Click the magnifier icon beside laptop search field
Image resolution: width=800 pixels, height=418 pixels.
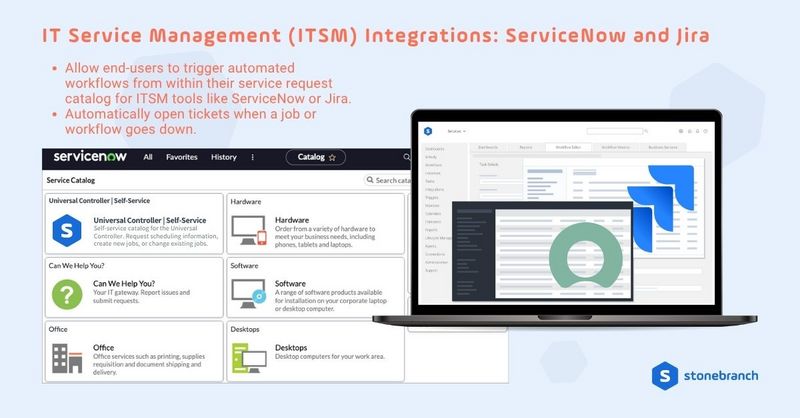click(x=646, y=131)
